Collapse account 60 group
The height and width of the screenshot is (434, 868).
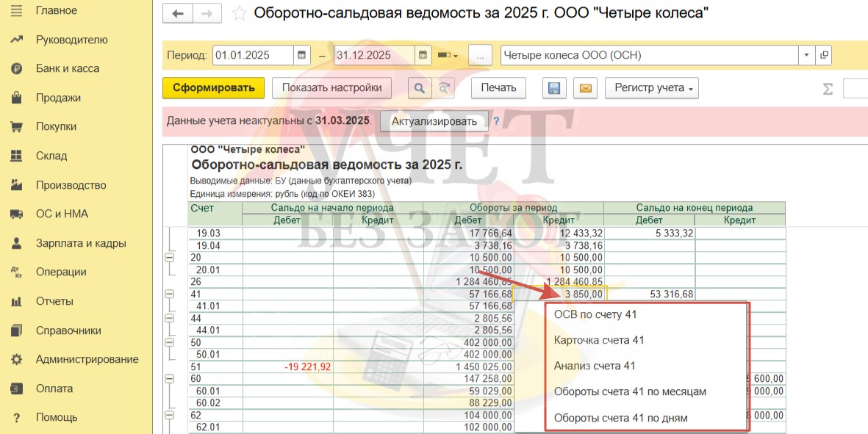pos(170,379)
